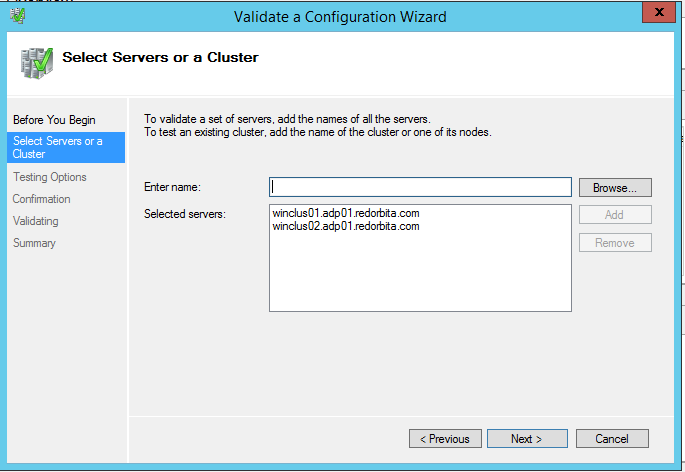685x472 pixels.
Task: Cancel the validation wizard
Action: pyautogui.click(x=611, y=439)
